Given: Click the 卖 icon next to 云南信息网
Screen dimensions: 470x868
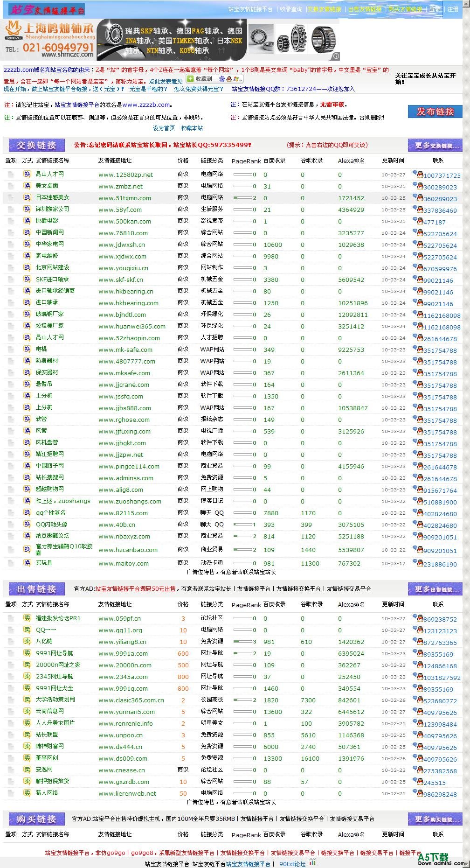Looking at the screenshot, I should click(x=27, y=711).
